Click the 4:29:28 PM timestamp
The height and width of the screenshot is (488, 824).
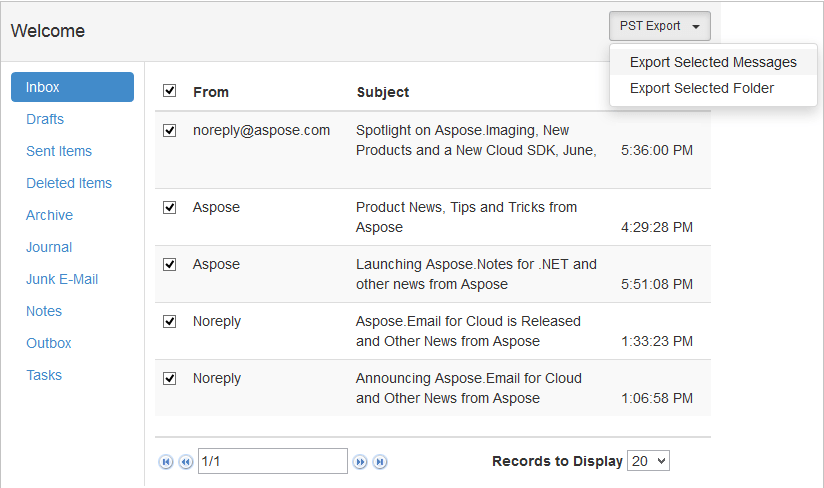657,227
